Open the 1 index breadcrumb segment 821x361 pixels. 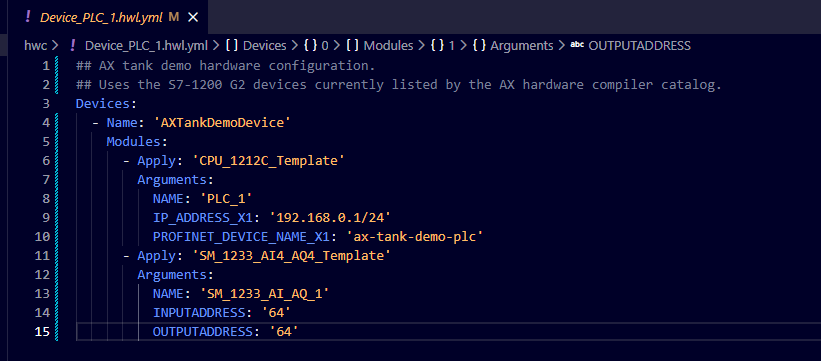pos(451,46)
